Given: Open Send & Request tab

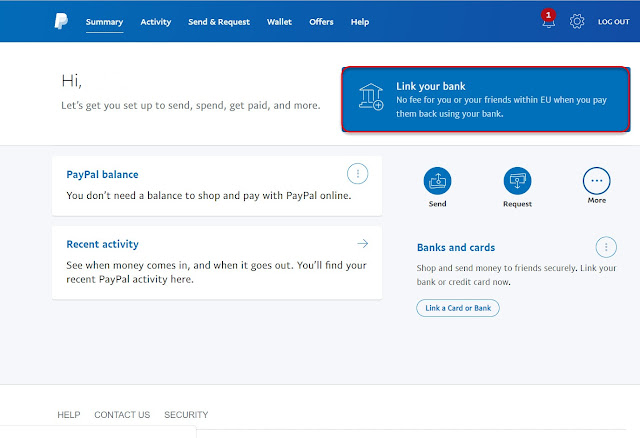Looking at the screenshot, I should (x=219, y=22).
